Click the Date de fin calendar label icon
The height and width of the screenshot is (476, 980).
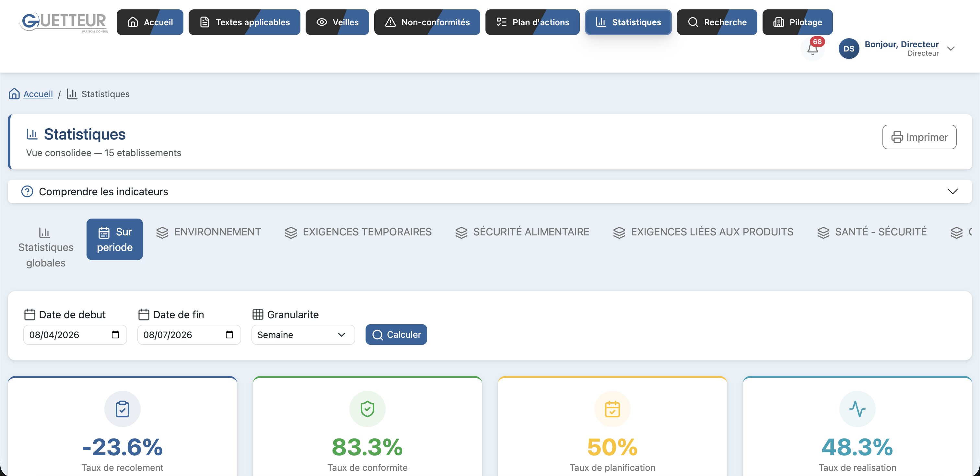[144, 314]
